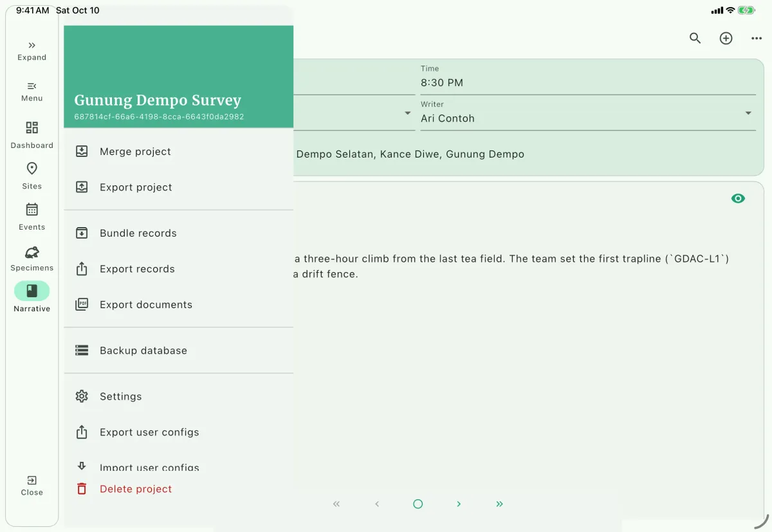Jump to the first record
The image size is (772, 532).
(x=336, y=504)
